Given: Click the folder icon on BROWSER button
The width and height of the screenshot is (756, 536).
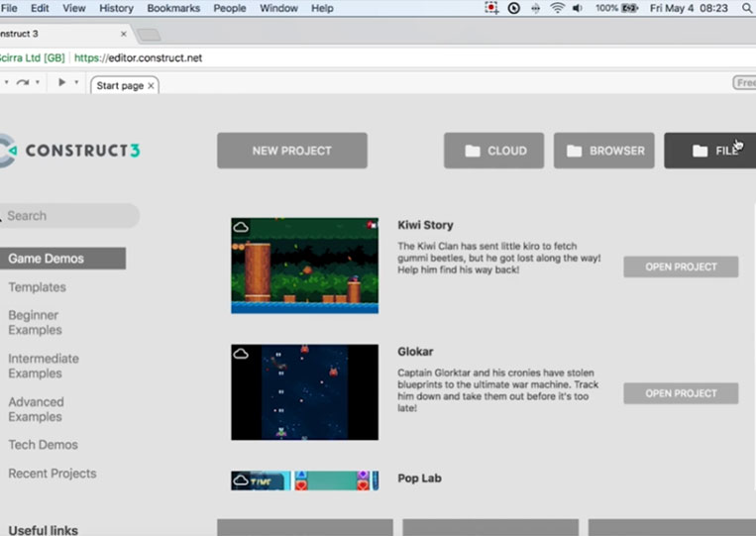Looking at the screenshot, I should pos(574,151).
